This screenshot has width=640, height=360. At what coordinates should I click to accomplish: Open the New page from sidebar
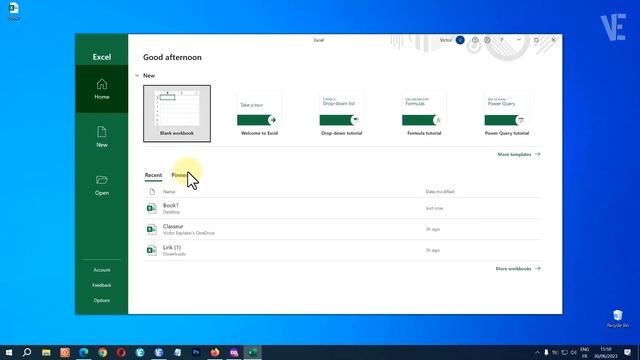click(102, 137)
